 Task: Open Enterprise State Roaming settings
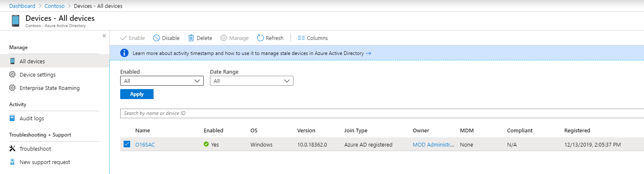pos(49,88)
